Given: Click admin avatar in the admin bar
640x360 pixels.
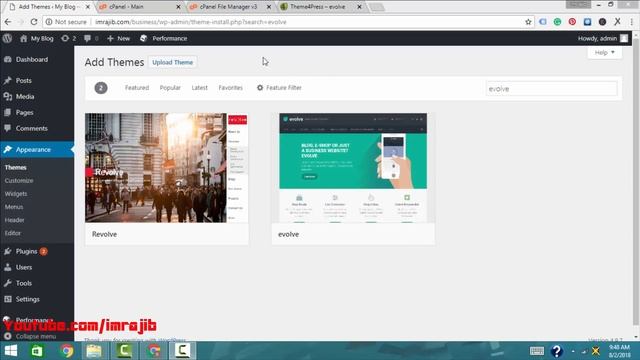Looking at the screenshot, I should (624, 38).
